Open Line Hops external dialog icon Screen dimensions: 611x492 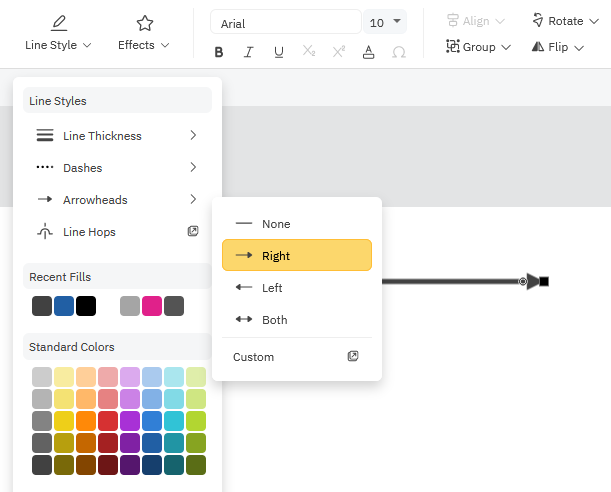tap(193, 232)
